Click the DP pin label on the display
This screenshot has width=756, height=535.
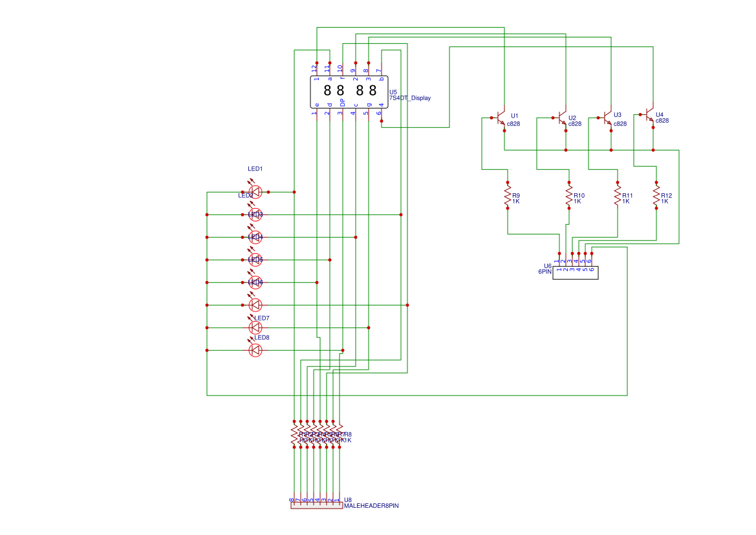(342, 103)
